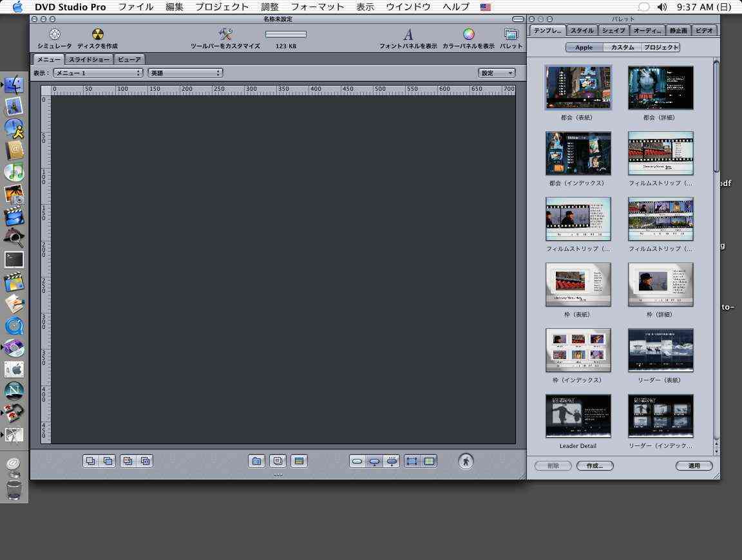Select the 枠（表紙） template thumbnail
This screenshot has height=560, width=742.
pyautogui.click(x=578, y=285)
